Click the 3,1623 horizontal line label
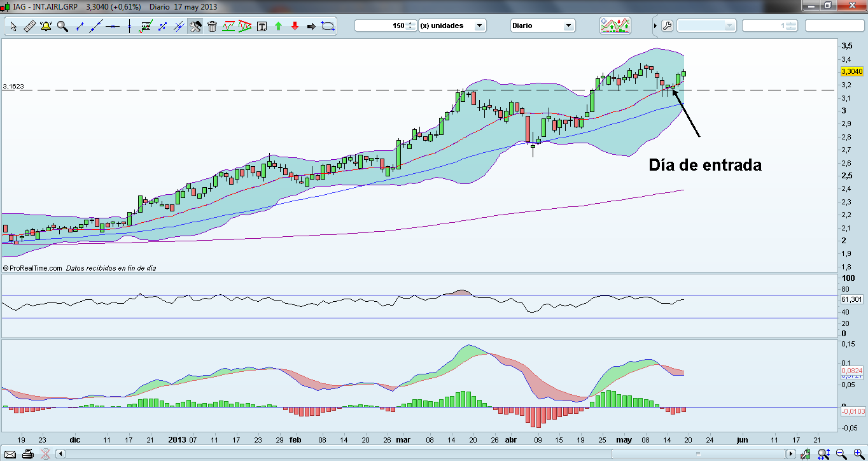The height and width of the screenshot is (461, 868). [x=13, y=85]
